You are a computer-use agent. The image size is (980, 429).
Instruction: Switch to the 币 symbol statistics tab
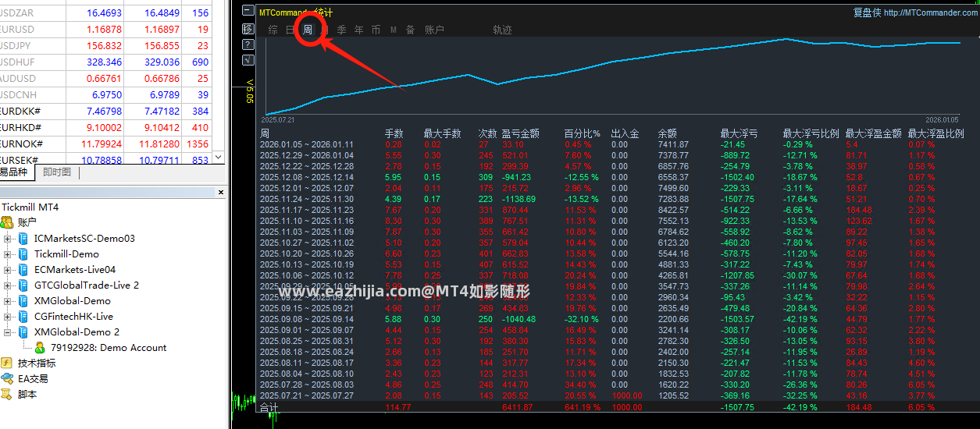[x=376, y=30]
